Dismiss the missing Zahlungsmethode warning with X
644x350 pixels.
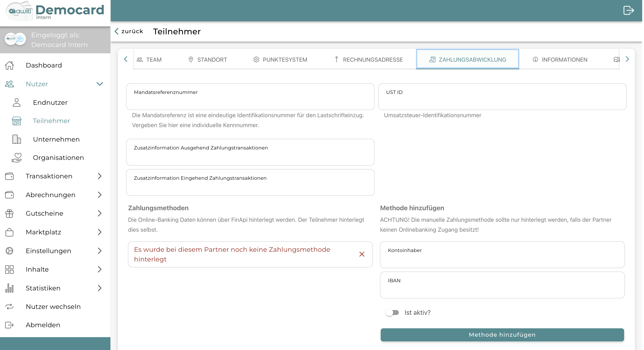click(362, 254)
